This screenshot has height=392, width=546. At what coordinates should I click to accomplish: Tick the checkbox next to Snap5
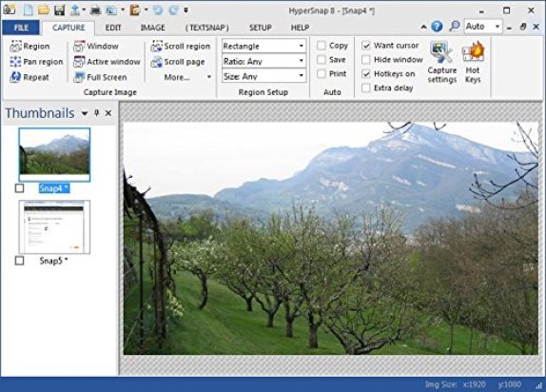tap(19, 261)
